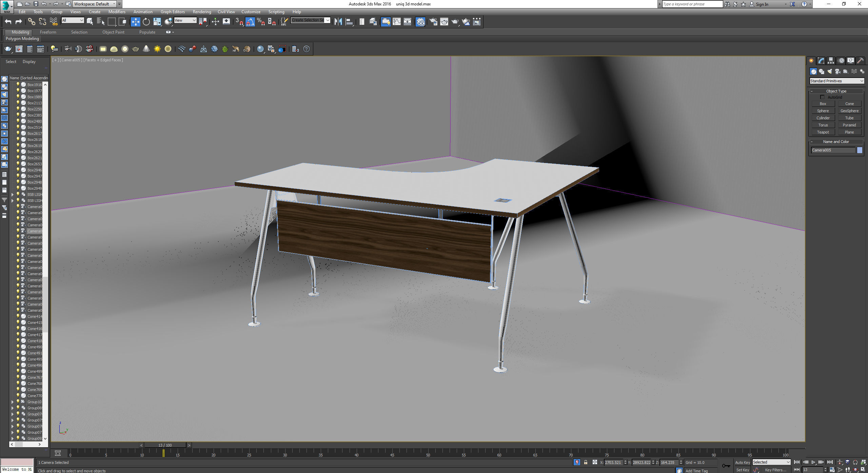Open the Graph Editors menu
The width and height of the screenshot is (868, 473).
[x=173, y=12]
